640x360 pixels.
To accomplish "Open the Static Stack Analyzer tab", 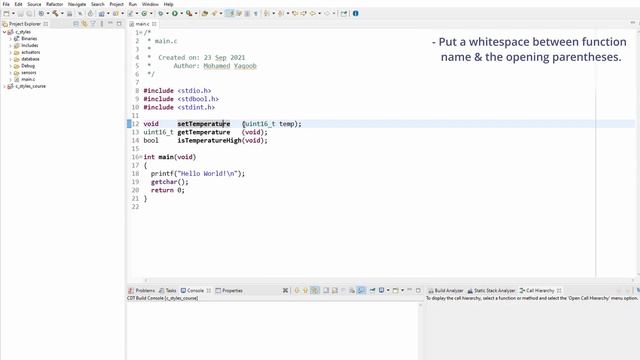I will (491, 291).
